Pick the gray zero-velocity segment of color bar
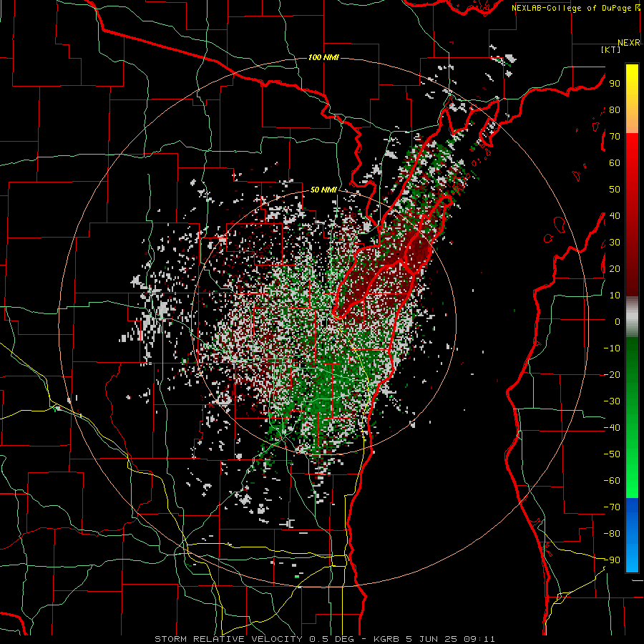This screenshot has height=644, width=644. coord(632,317)
